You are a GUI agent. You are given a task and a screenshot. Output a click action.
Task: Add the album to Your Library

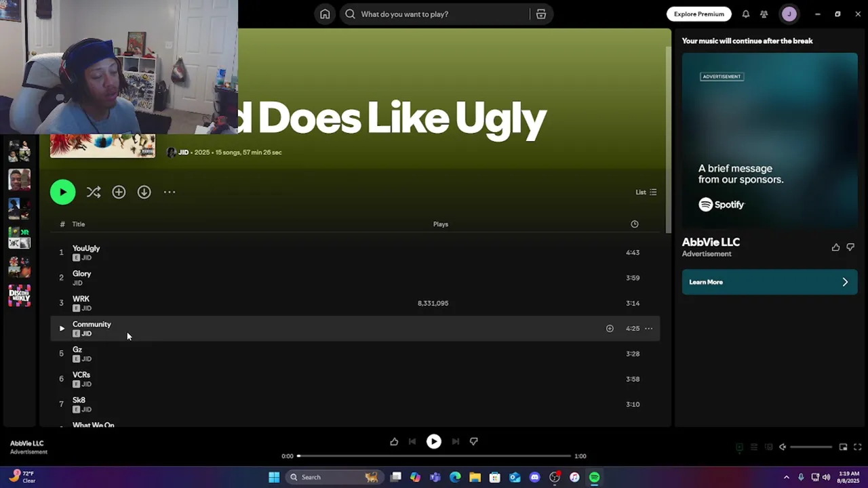point(119,192)
